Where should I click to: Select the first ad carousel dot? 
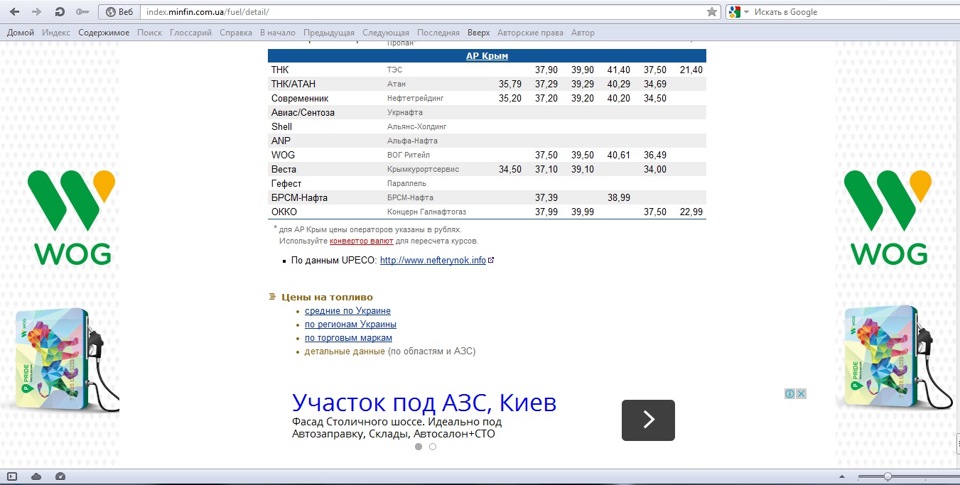pyautogui.click(x=418, y=447)
